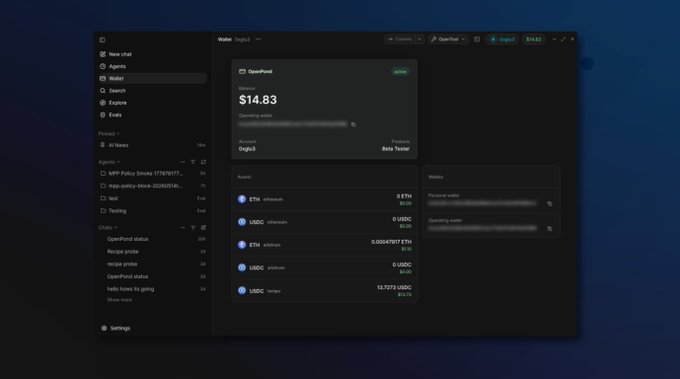This screenshot has width=680, height=379.
Task: Click the Wallets panel heading
Action: point(435,177)
